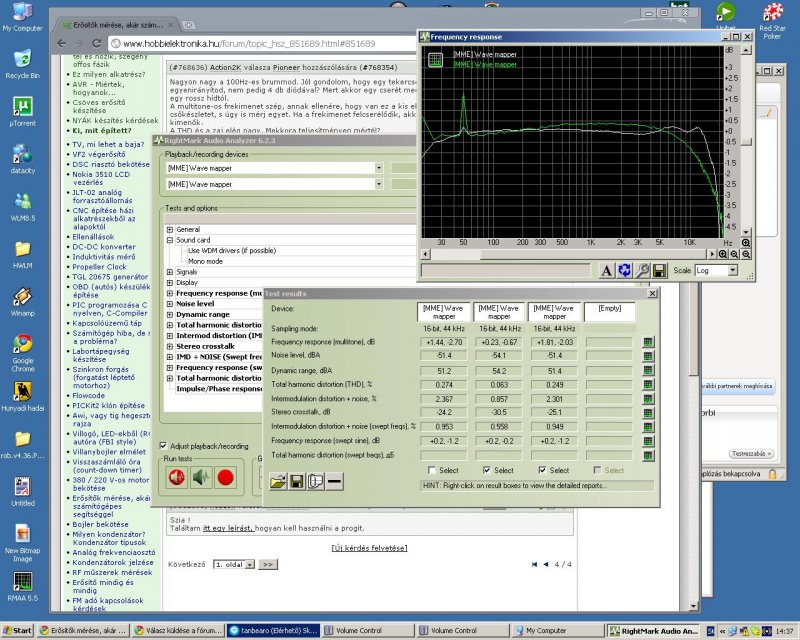Open results file with folder icon in Test results
Viewport: 800px width, 640px height.
click(278, 481)
